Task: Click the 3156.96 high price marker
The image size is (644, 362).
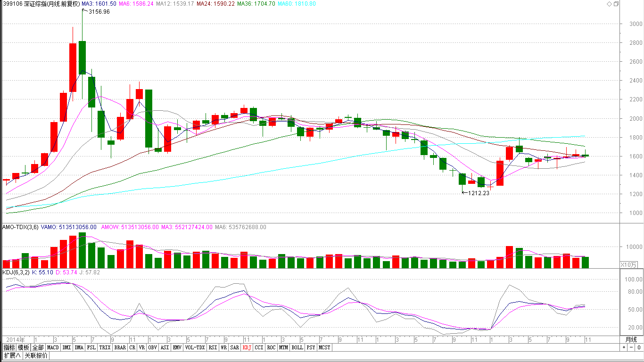Action: click(99, 12)
